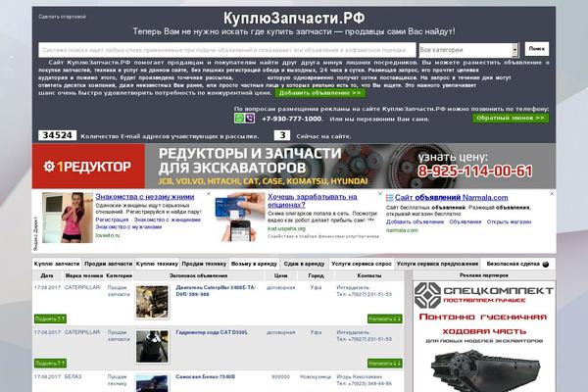This screenshot has height=392, width=588.
Task: Click the WhatsApp icon near the phone number
Action: coord(239,119)
